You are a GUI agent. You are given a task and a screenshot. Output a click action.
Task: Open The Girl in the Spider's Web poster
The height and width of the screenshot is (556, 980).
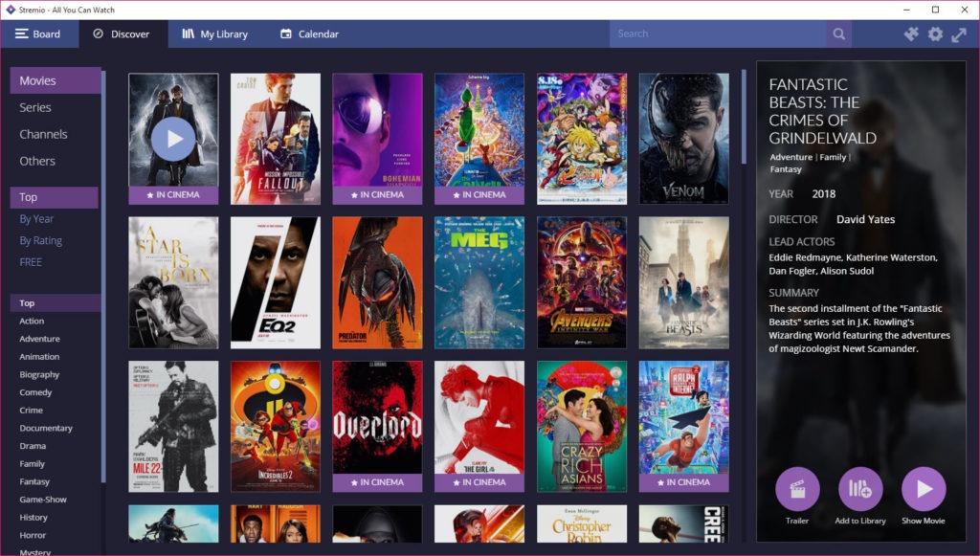pyautogui.click(x=479, y=426)
